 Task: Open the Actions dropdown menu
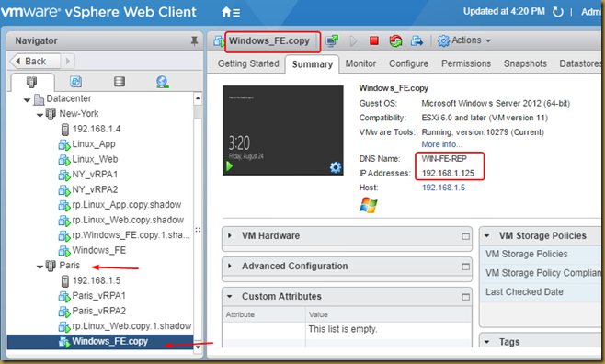tap(464, 40)
